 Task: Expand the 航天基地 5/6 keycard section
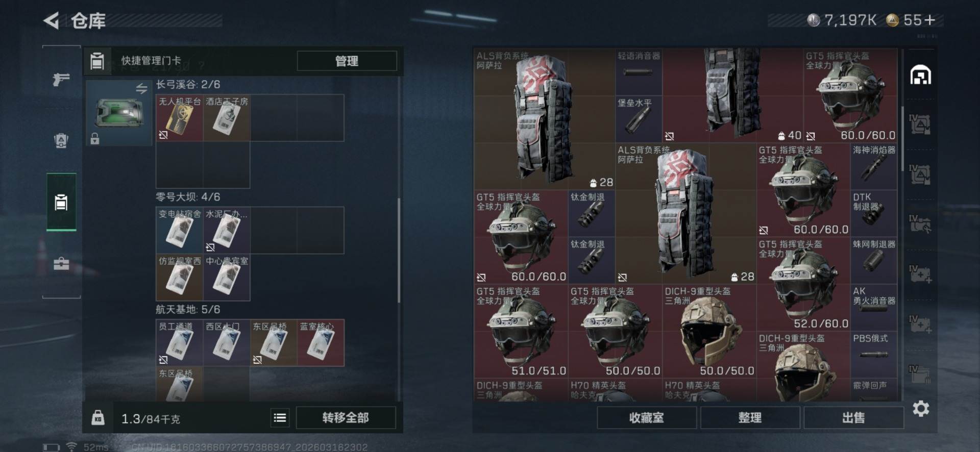(x=188, y=310)
